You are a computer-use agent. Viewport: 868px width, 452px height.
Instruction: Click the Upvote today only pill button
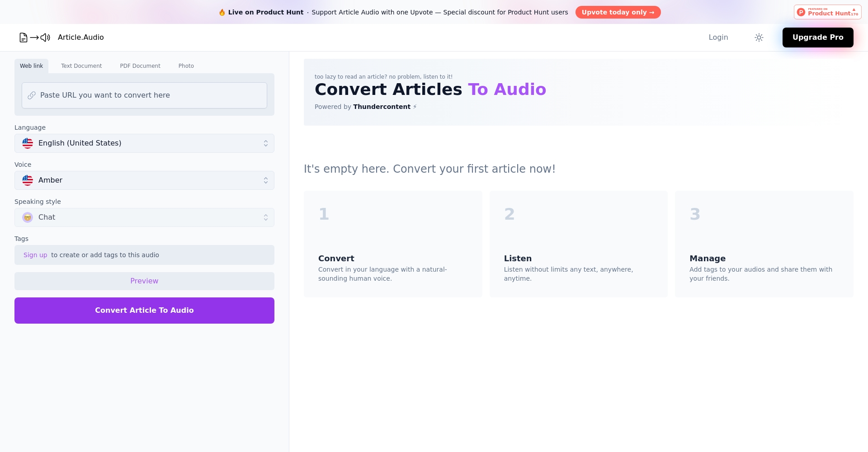point(618,12)
